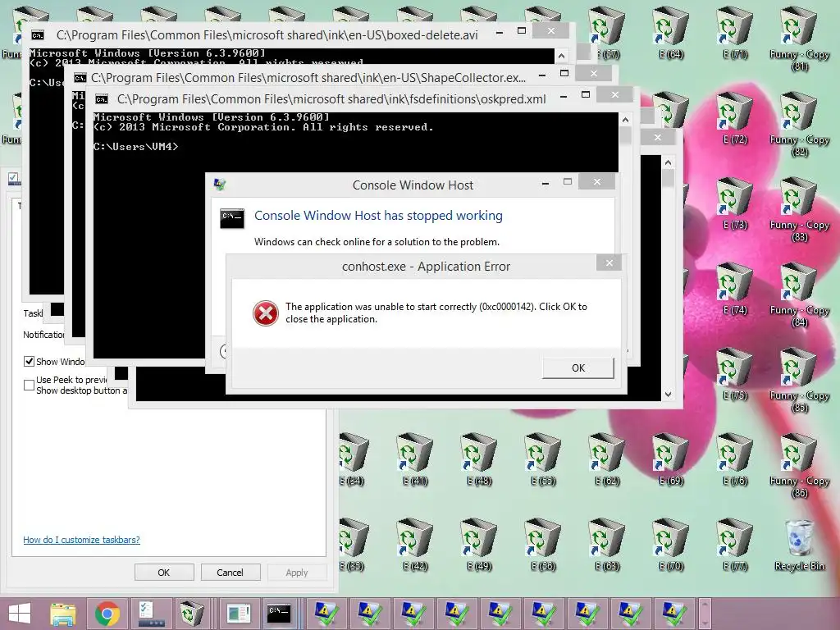Open the 'How do I customize taskbars?' link
The image size is (840, 630).
pos(81,540)
